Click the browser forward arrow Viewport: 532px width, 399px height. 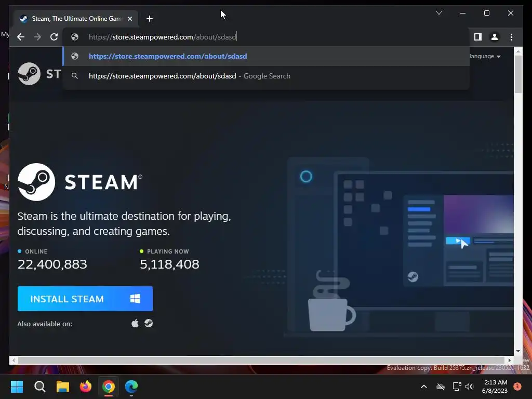pos(37,37)
